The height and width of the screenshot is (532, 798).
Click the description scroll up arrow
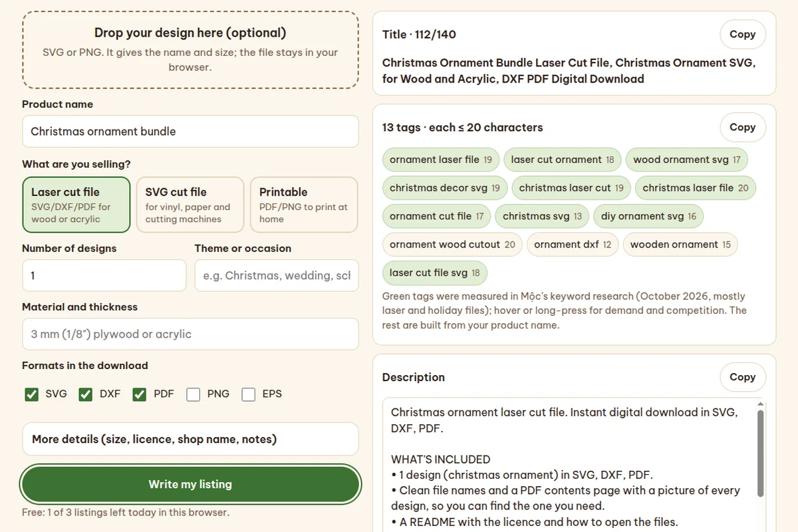tap(760, 404)
